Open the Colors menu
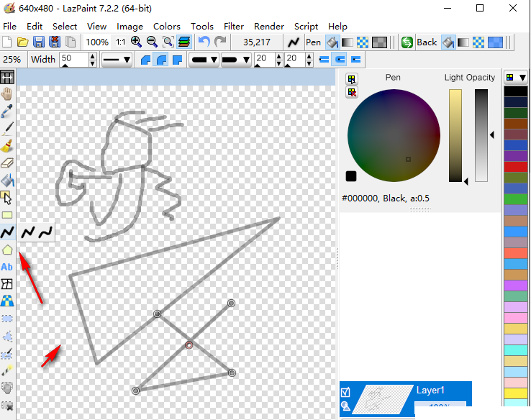This screenshot has width=531, height=420. [167, 26]
